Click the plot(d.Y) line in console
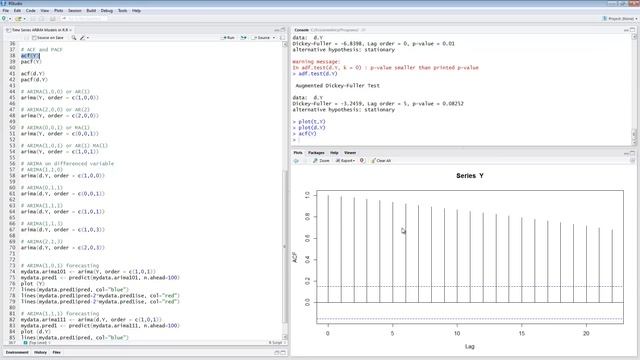This screenshot has height=360, width=640. pyautogui.click(x=312, y=128)
